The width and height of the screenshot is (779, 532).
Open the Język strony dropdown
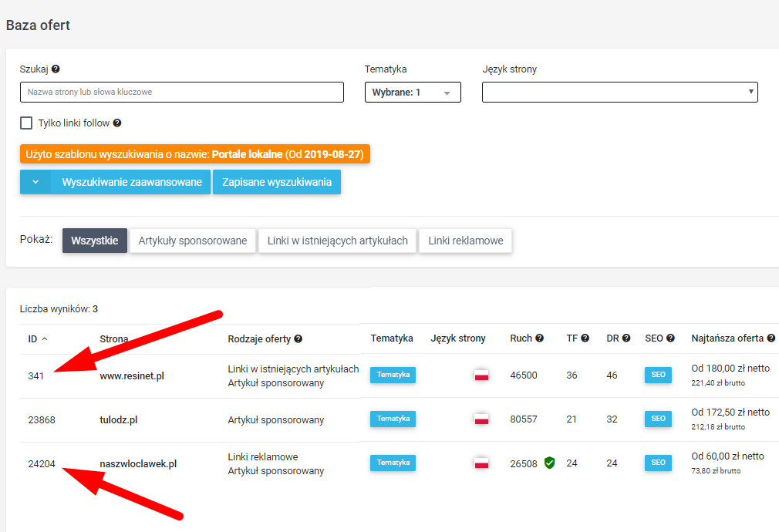[620, 93]
